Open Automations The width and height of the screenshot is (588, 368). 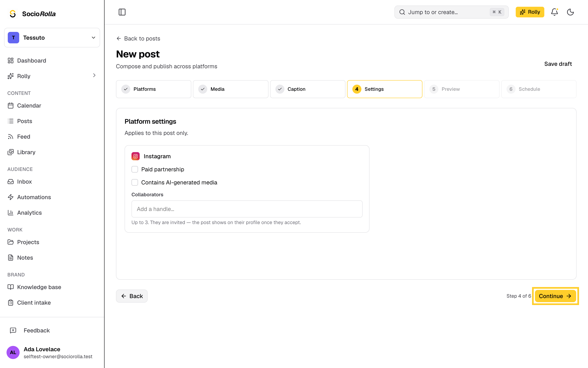pos(52,197)
